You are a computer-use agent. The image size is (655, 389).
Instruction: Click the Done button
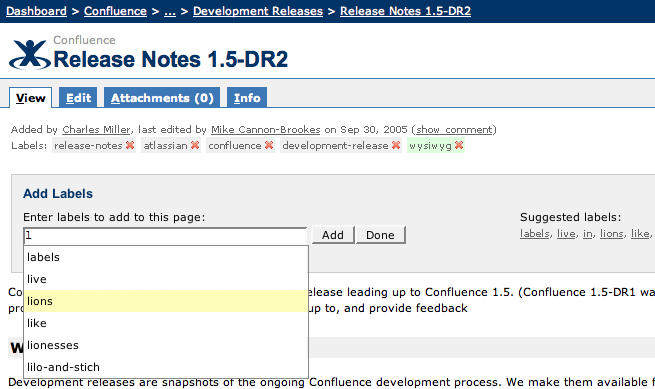pos(380,235)
